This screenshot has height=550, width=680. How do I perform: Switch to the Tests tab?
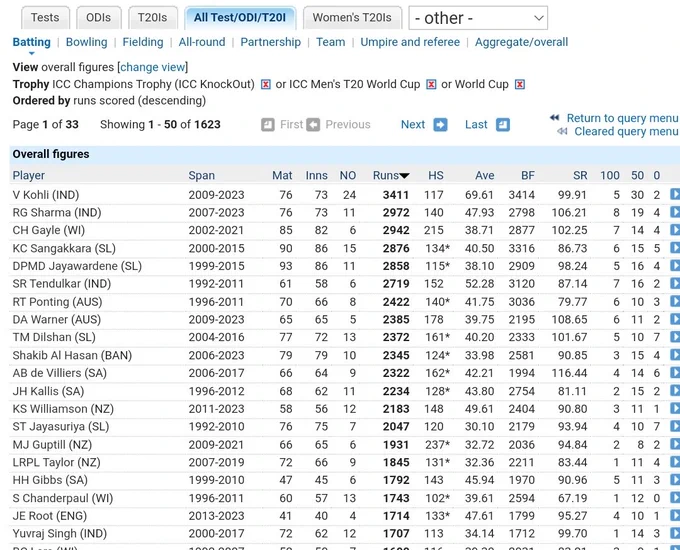pyautogui.click(x=45, y=18)
